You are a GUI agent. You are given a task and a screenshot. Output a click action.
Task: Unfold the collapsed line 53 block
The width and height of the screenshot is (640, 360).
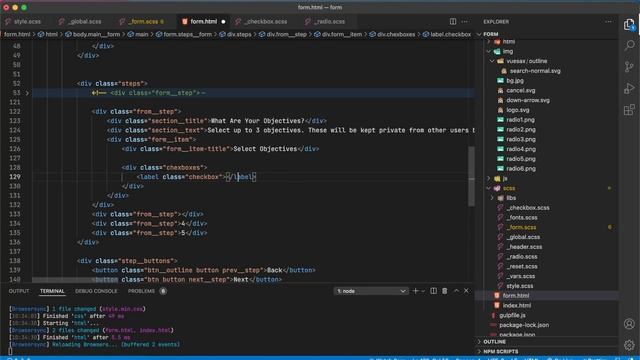27,93
